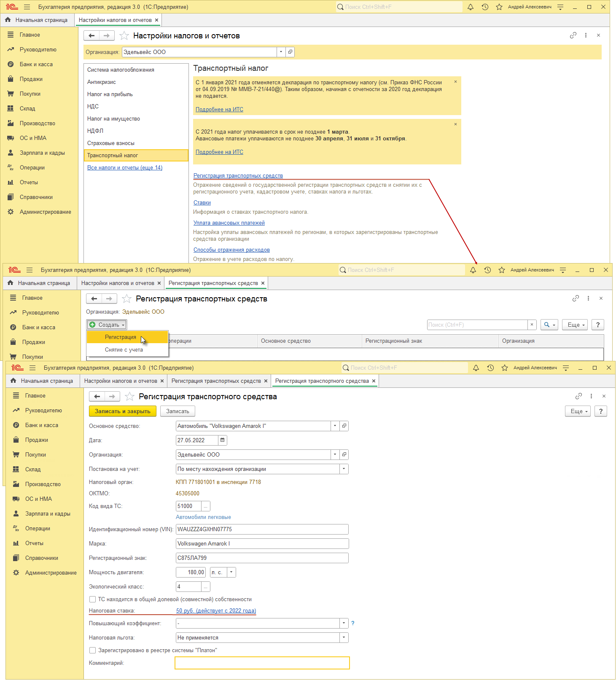Expand Постановка на учет dropdown
This screenshot has height=680, width=616.
(344, 469)
